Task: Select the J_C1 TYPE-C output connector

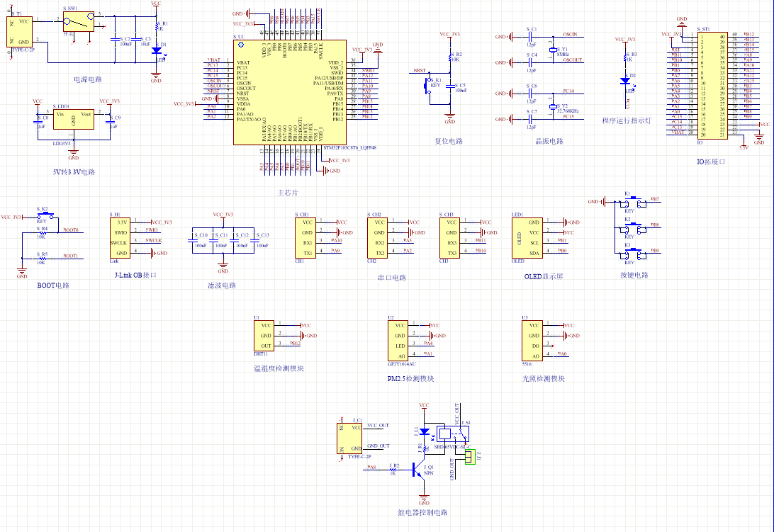Action: tap(349, 438)
